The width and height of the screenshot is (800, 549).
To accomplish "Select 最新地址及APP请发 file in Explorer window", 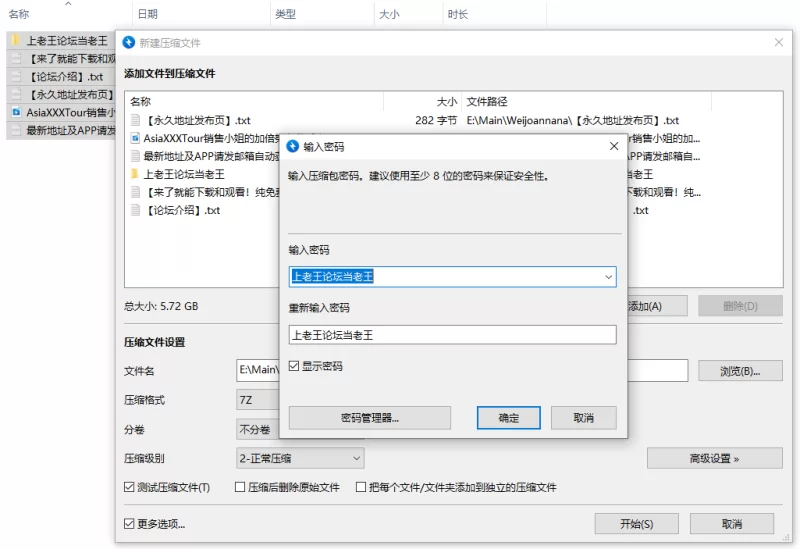I will pyautogui.click(x=61, y=130).
